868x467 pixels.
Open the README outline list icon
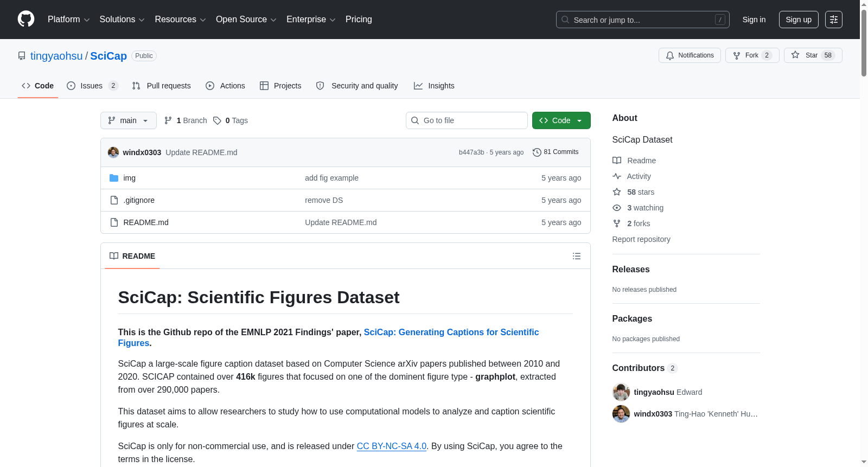point(577,256)
